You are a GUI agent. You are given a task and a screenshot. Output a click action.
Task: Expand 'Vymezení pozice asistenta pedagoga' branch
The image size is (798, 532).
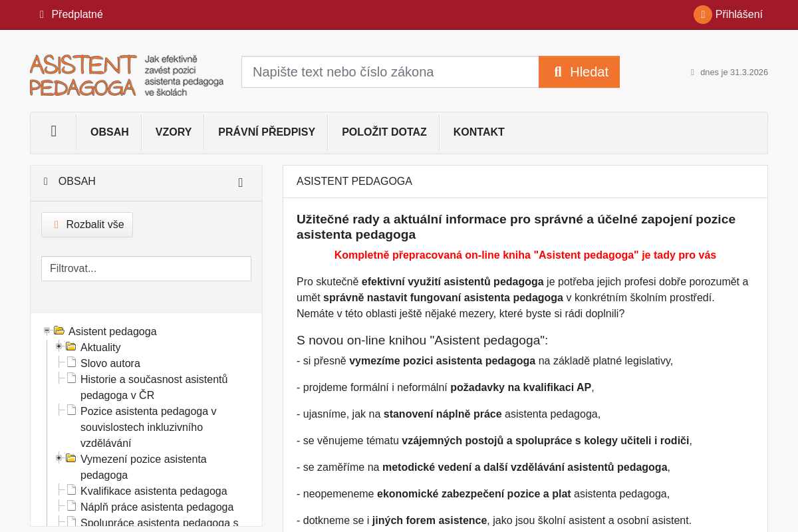59,458
